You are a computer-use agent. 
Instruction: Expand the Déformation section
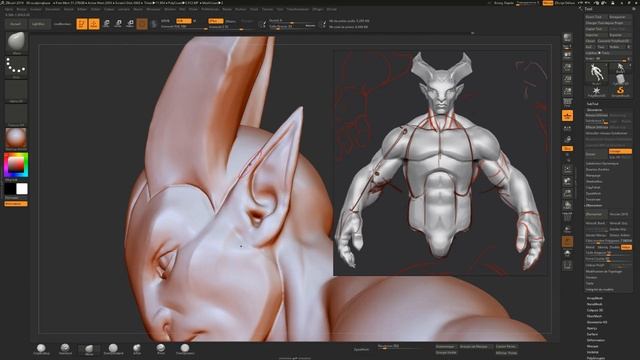[x=596, y=340]
